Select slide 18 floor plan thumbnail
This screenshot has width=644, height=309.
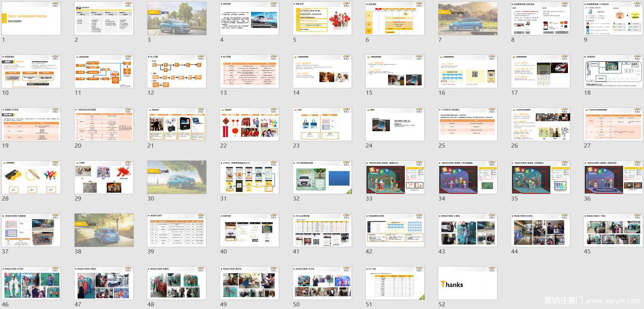613,72
